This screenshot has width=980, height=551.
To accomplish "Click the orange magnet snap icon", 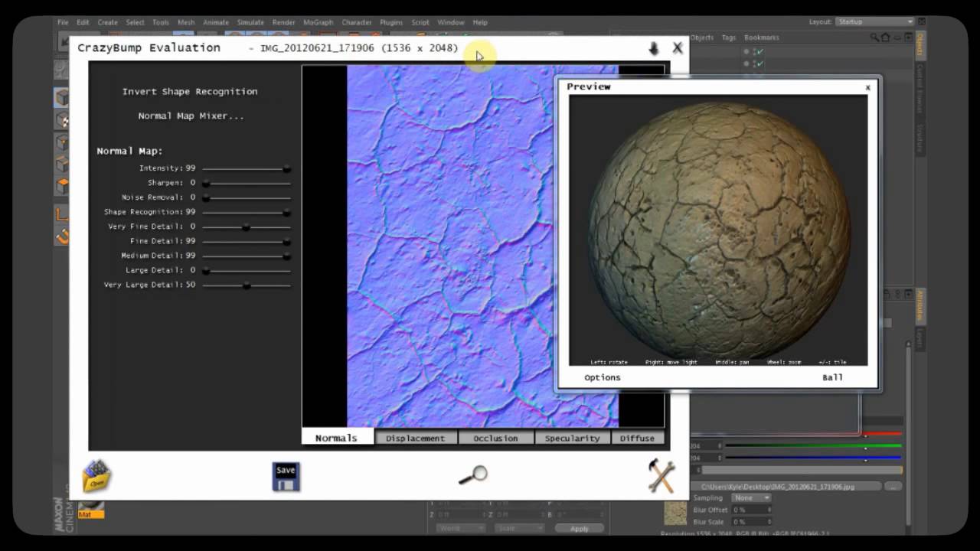I will pyautogui.click(x=62, y=236).
